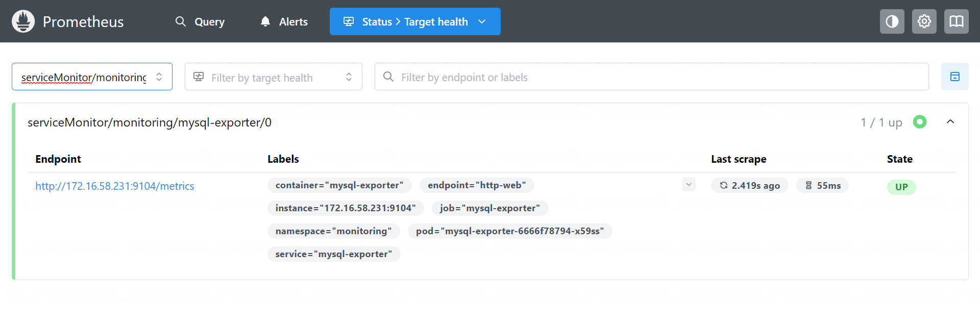Open the scrape pool selector dropdown
980x325 pixels.
click(x=92, y=77)
